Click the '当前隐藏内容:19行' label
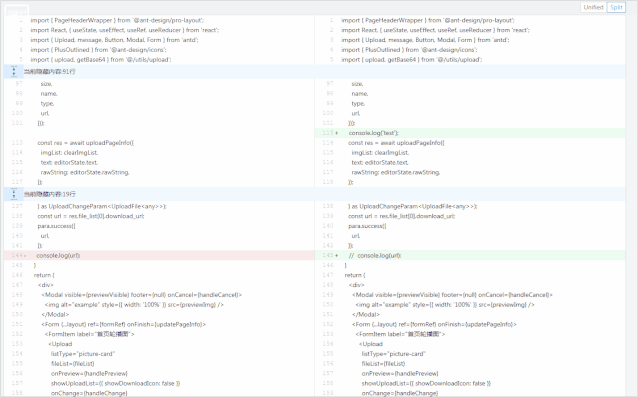This screenshot has height=397, width=638. tap(49, 194)
